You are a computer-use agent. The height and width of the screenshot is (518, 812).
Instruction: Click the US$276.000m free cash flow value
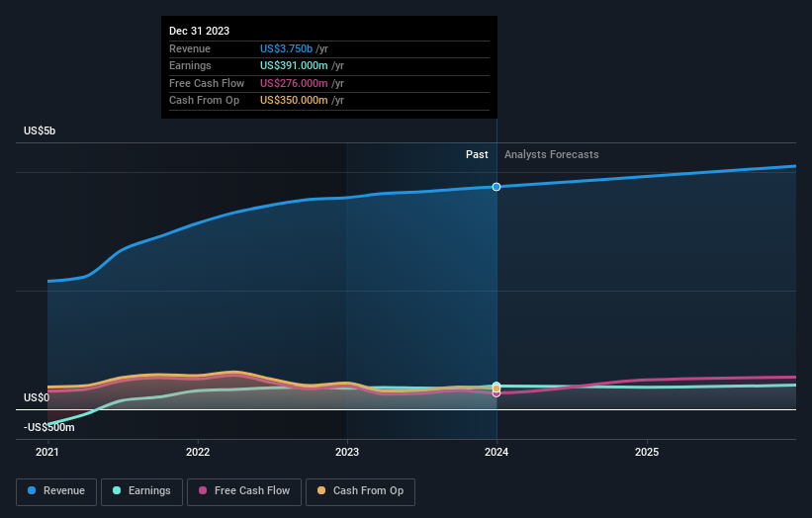click(294, 83)
